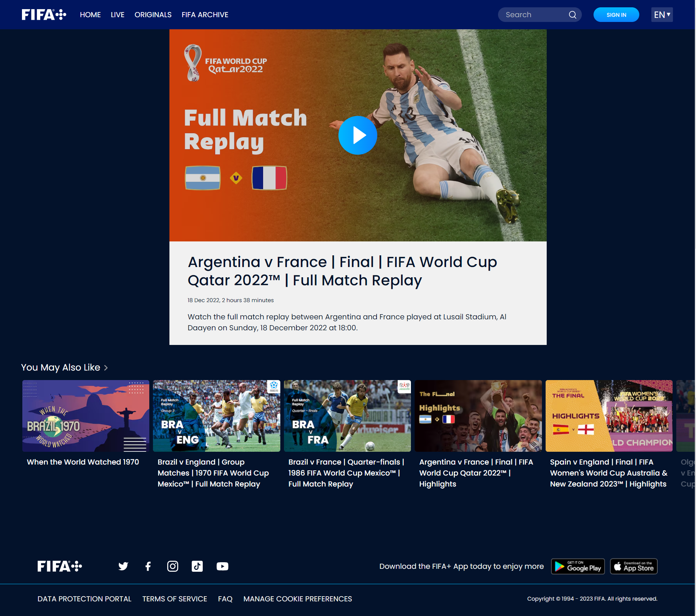
Task: Open FIFA's Twitter page icon
Action: click(x=123, y=566)
